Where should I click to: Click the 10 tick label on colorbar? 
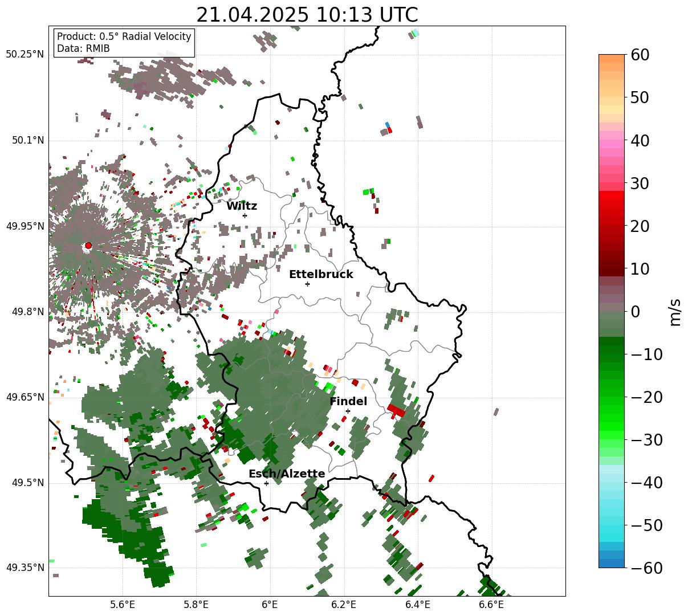pyautogui.click(x=641, y=268)
